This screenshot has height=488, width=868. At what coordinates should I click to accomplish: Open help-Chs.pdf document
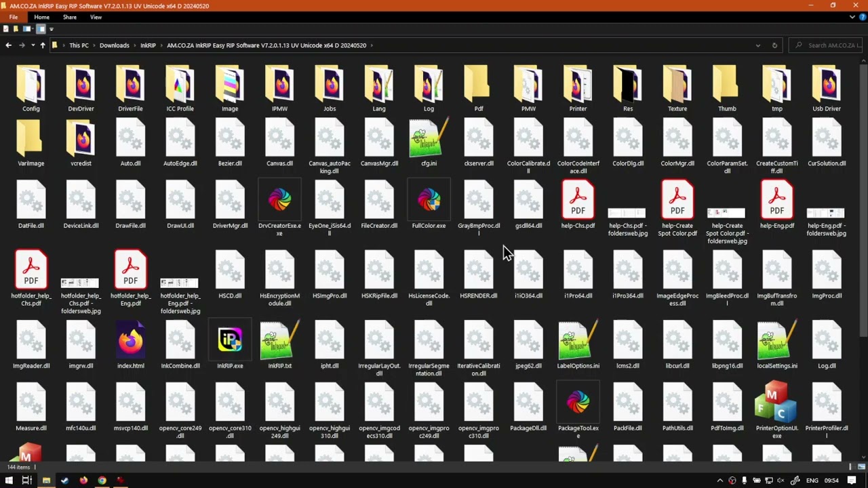coord(578,205)
